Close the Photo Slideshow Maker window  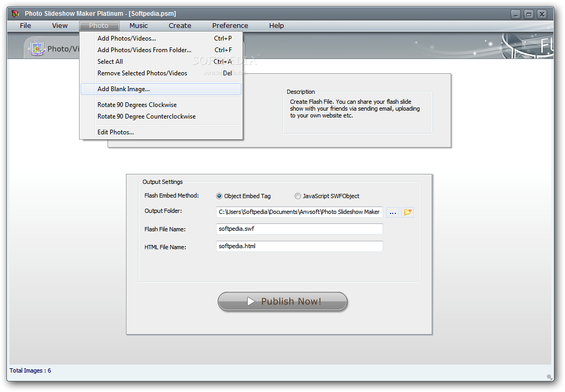[x=542, y=14]
